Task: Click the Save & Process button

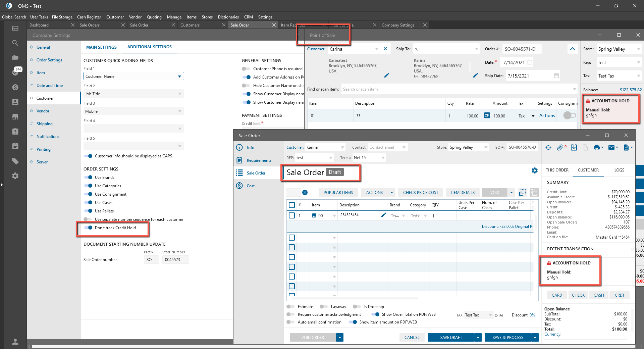Action: (507, 338)
